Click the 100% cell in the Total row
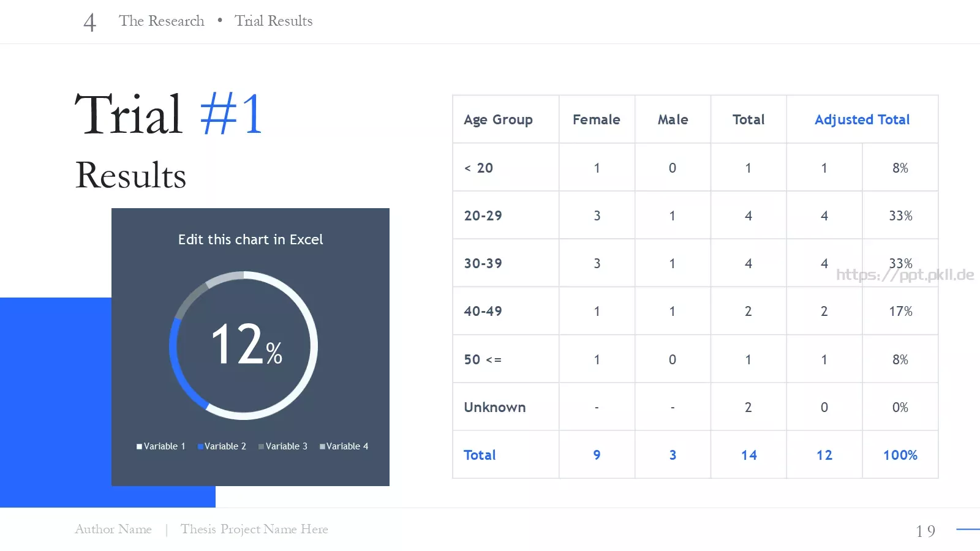 pos(900,455)
